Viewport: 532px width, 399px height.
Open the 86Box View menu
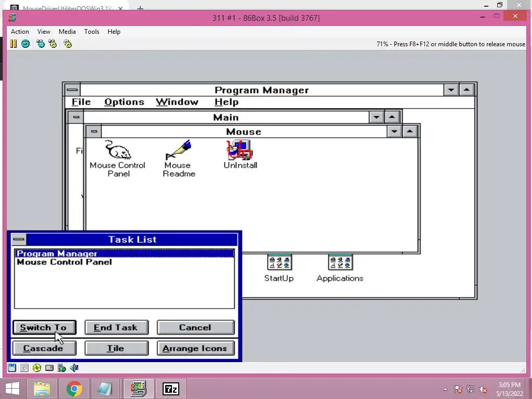pyautogui.click(x=44, y=32)
